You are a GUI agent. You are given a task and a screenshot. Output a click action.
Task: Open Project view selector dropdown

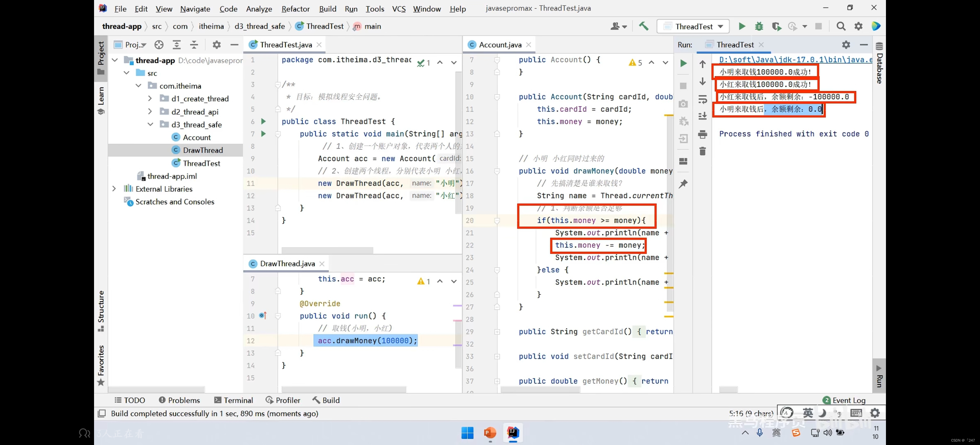(x=131, y=45)
